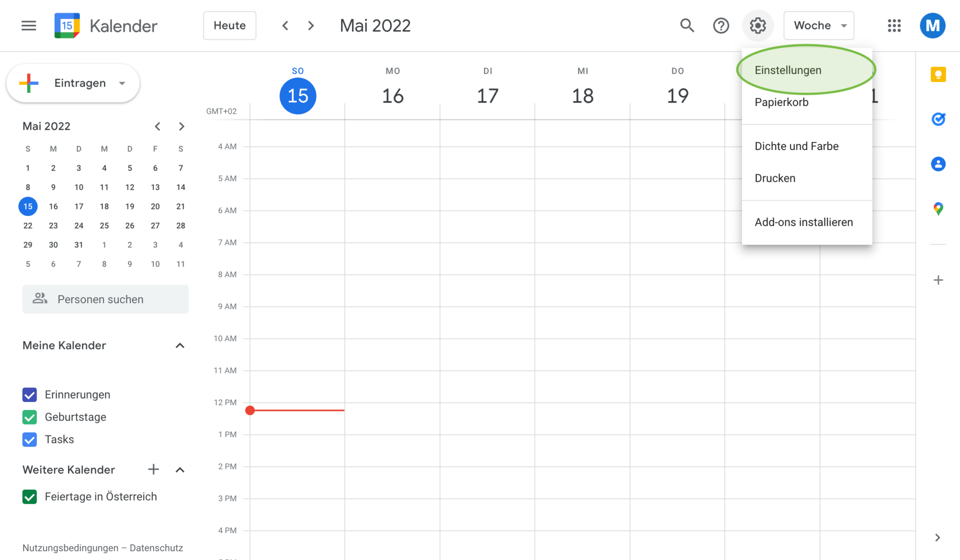Open the main hamburger menu

tap(29, 25)
